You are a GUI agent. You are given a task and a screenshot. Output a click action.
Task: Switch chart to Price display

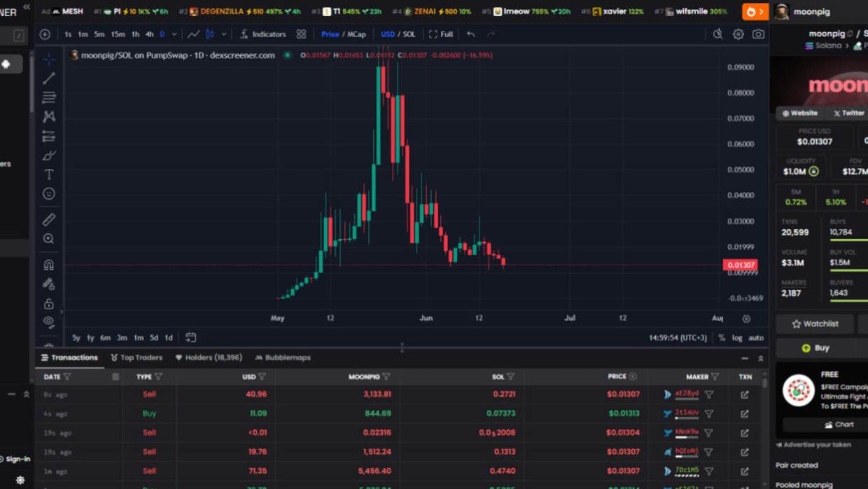(330, 34)
